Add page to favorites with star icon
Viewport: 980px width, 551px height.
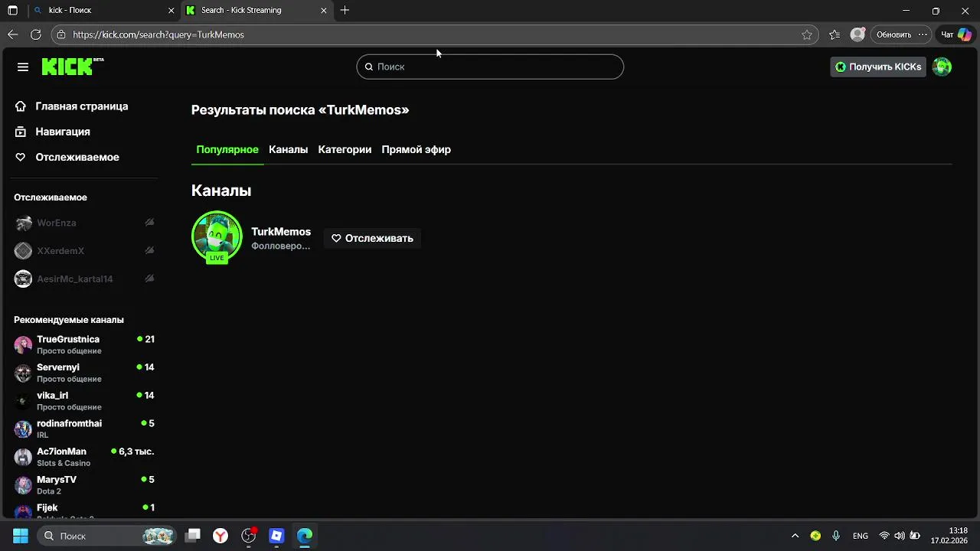(807, 34)
